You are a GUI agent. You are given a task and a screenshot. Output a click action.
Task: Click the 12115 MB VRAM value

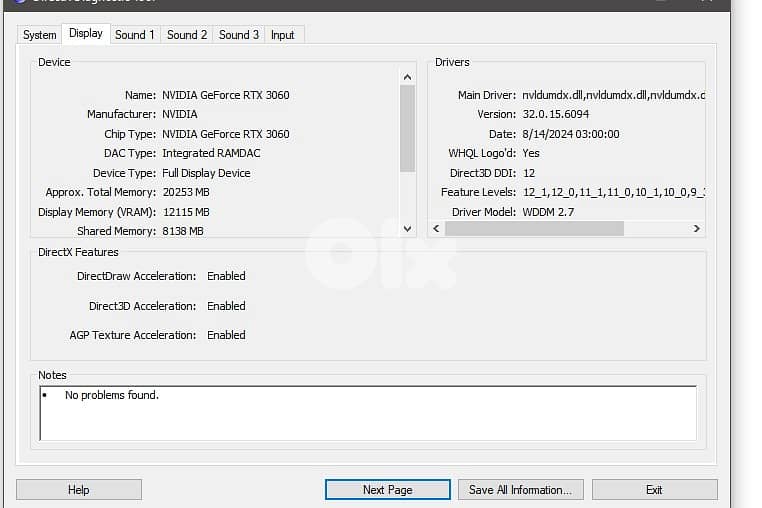[186, 212]
